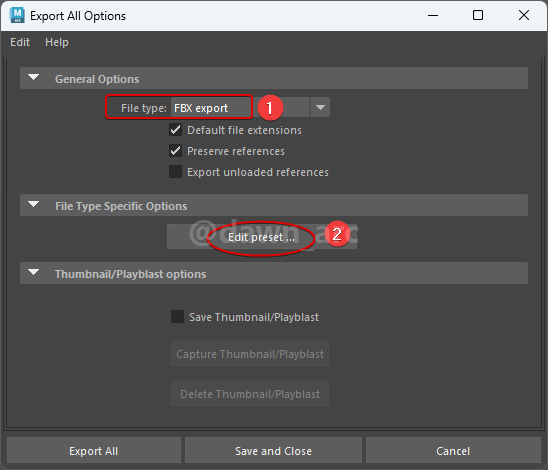Enable Export unloaded references checkbox
This screenshot has height=470, width=548.
[175, 172]
